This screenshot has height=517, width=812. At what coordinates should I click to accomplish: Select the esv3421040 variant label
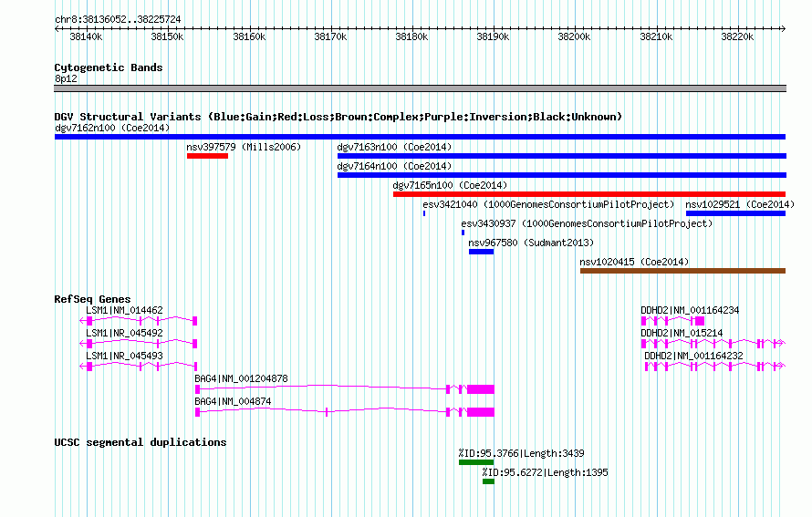[x=548, y=204]
